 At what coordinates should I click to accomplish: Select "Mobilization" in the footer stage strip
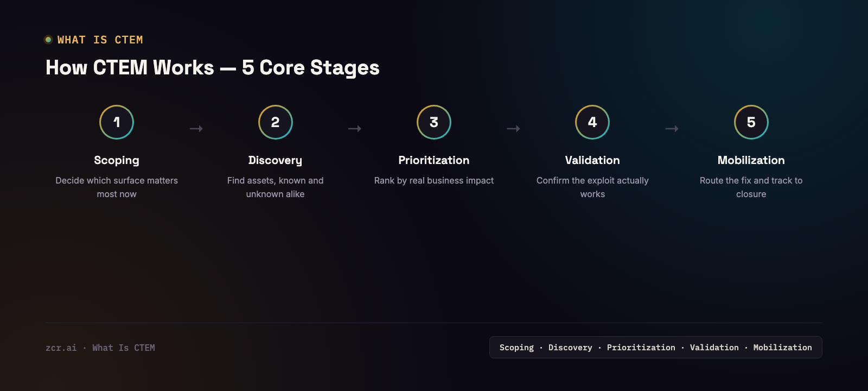coord(783,348)
